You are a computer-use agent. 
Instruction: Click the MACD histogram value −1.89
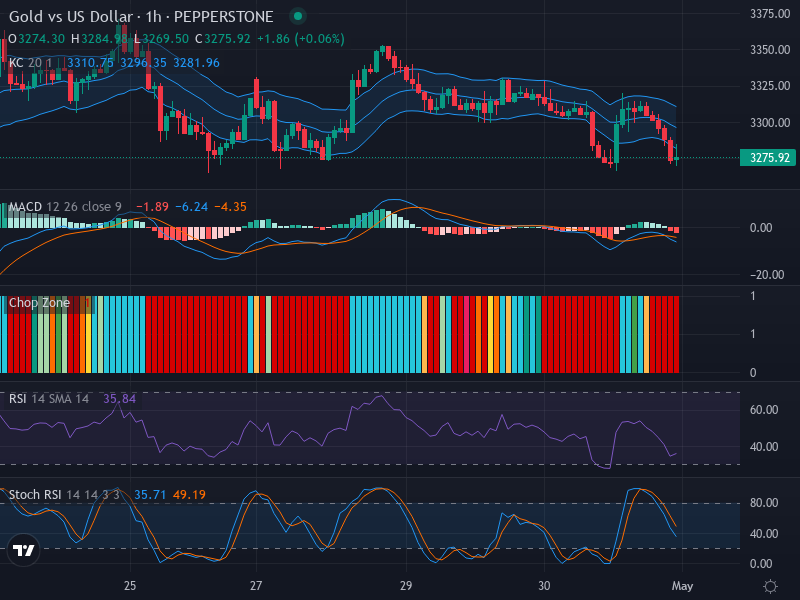[x=152, y=207]
